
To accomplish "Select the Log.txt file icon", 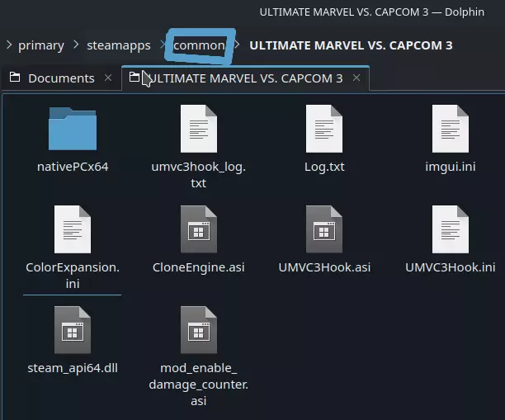I will [x=324, y=129].
